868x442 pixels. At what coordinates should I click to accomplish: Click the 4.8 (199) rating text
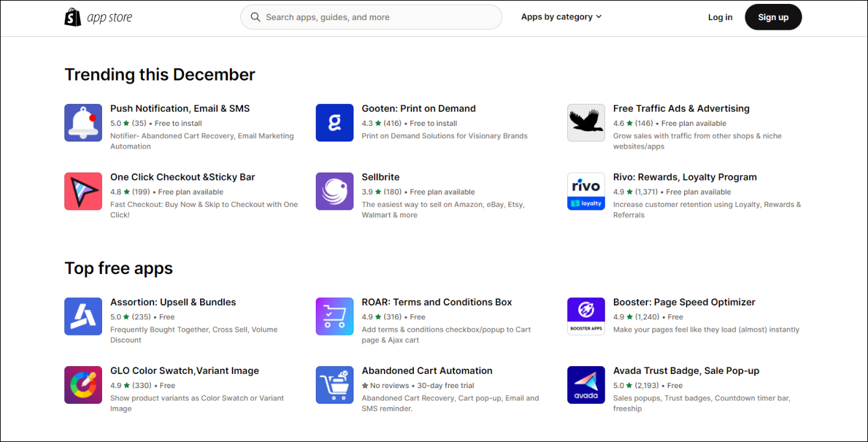pos(131,192)
